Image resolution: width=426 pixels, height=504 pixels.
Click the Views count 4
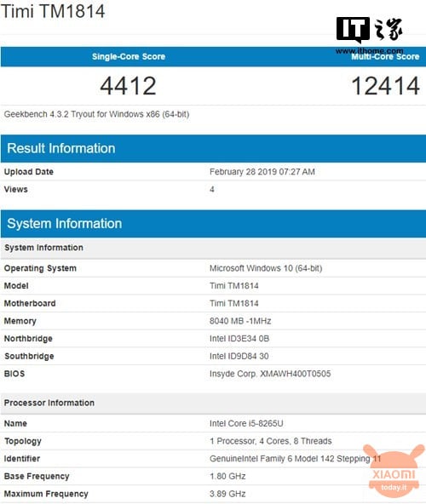pyautogui.click(x=211, y=189)
